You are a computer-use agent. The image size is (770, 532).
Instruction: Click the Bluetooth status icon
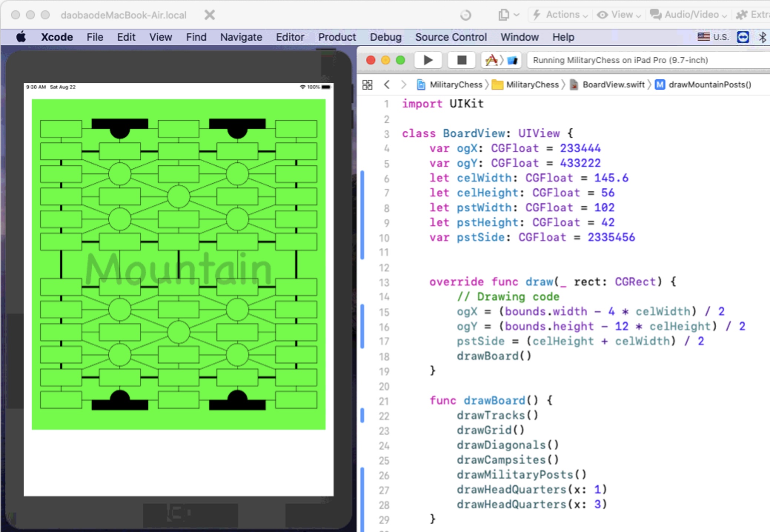coord(762,37)
